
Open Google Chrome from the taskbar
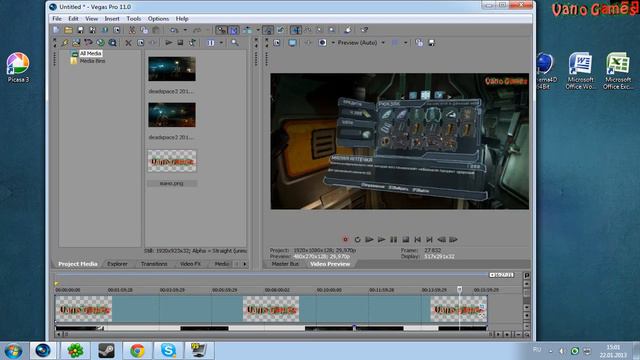point(137,351)
